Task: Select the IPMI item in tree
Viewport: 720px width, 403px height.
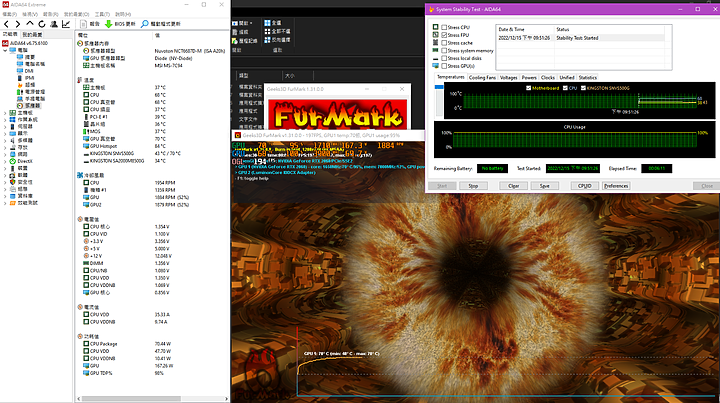Action: tap(25, 78)
